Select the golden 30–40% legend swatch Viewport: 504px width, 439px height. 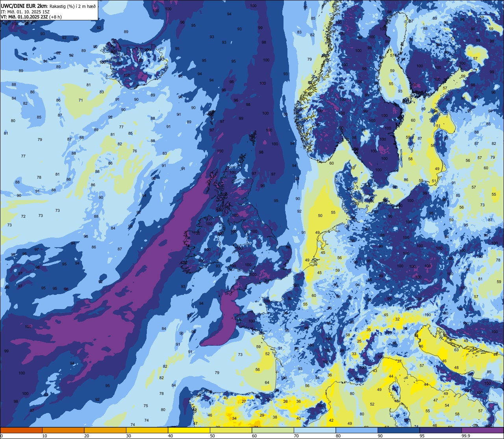[147, 430]
